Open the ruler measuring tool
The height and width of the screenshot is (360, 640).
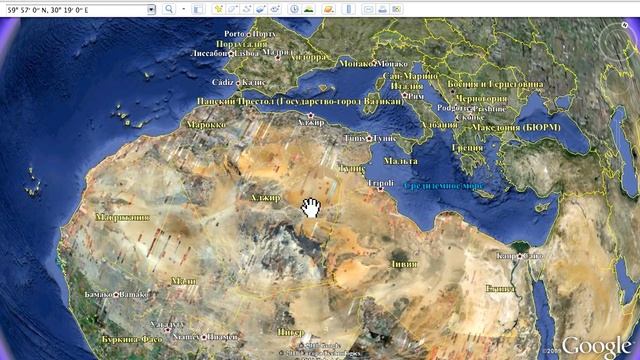pyautogui.click(x=348, y=9)
